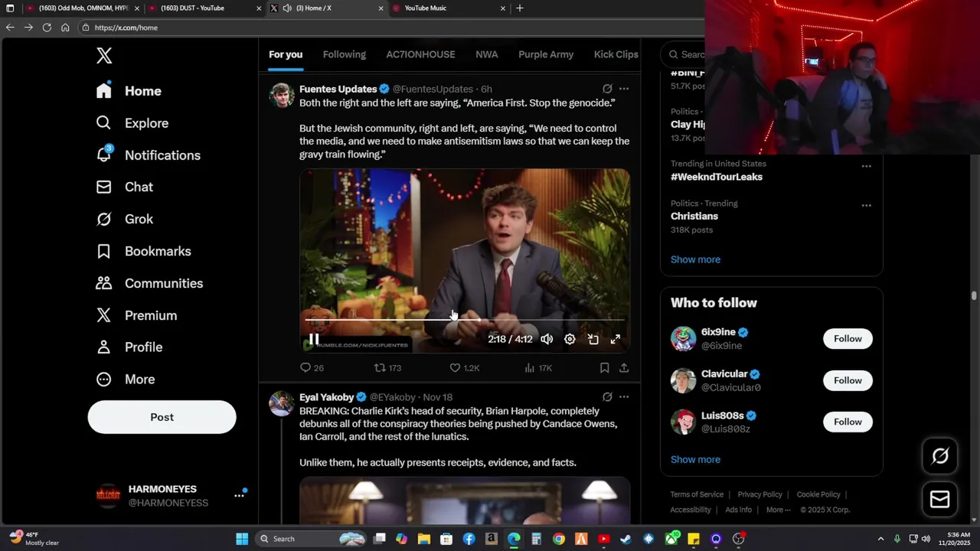This screenshot has height=551, width=980.
Task: Click the X logo in the sidebar
Action: 104,55
